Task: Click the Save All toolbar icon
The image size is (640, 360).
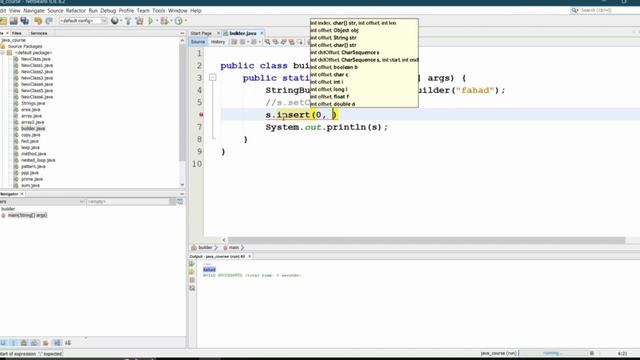Action: 25,21
